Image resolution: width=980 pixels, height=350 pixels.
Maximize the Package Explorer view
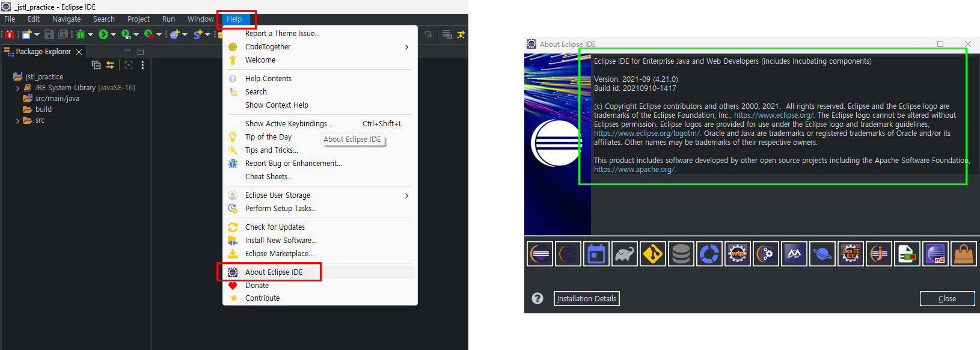(x=141, y=52)
